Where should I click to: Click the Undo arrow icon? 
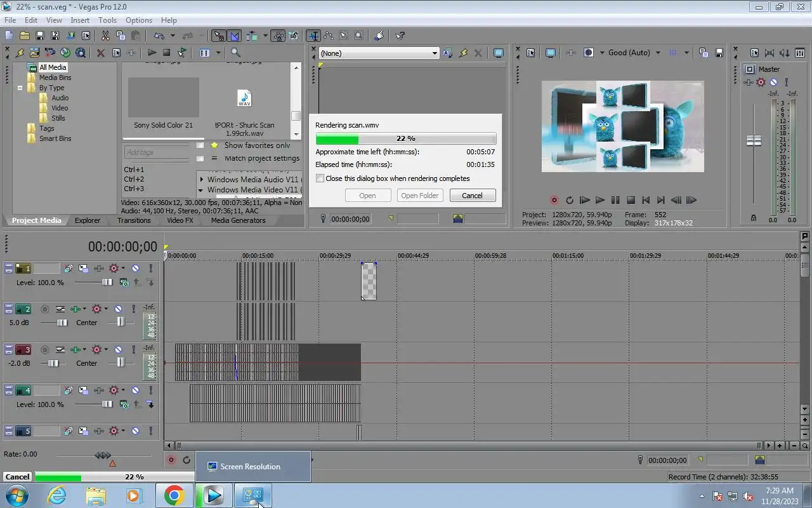[x=159, y=36]
